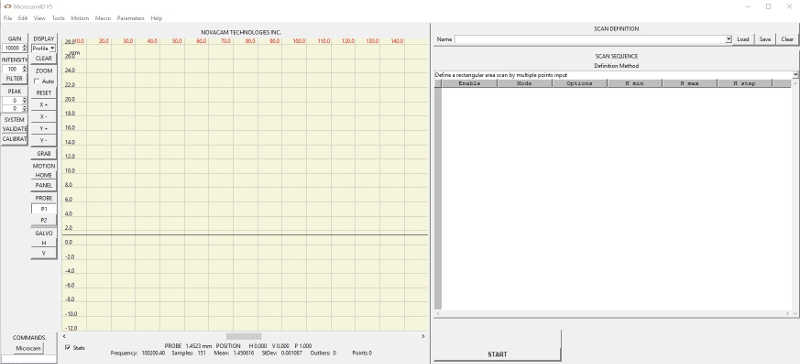Select probe P1

[x=44, y=209]
